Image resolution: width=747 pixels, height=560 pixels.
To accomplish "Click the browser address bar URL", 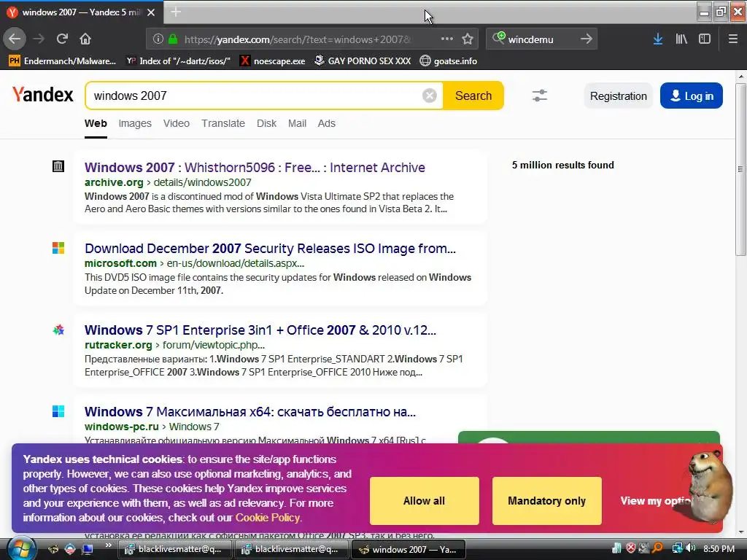I will tap(298, 39).
